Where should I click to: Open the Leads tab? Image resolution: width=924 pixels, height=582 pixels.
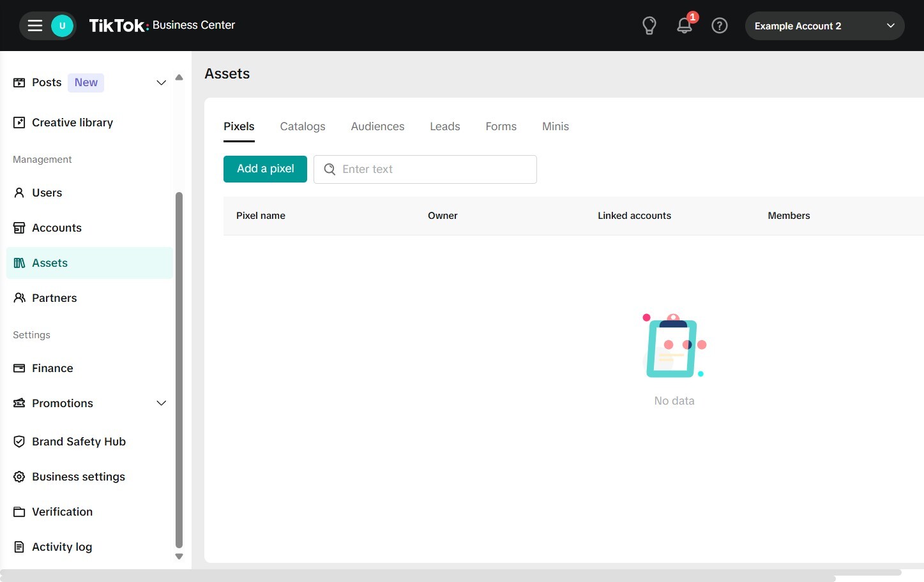coord(444,126)
